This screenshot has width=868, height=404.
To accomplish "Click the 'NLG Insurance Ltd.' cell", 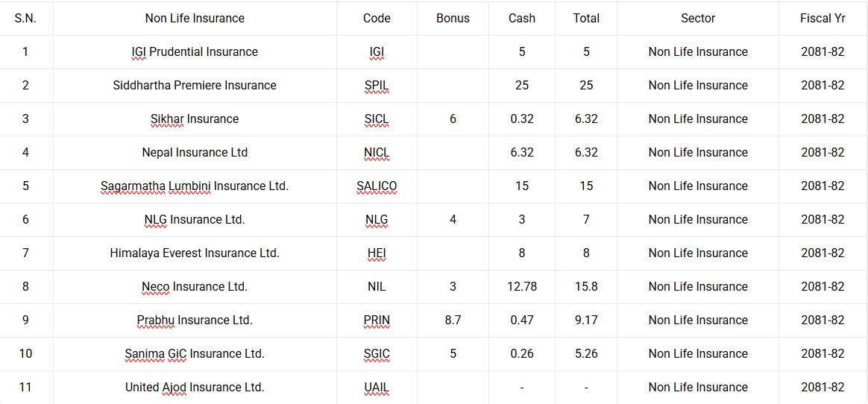I will tap(195, 219).
